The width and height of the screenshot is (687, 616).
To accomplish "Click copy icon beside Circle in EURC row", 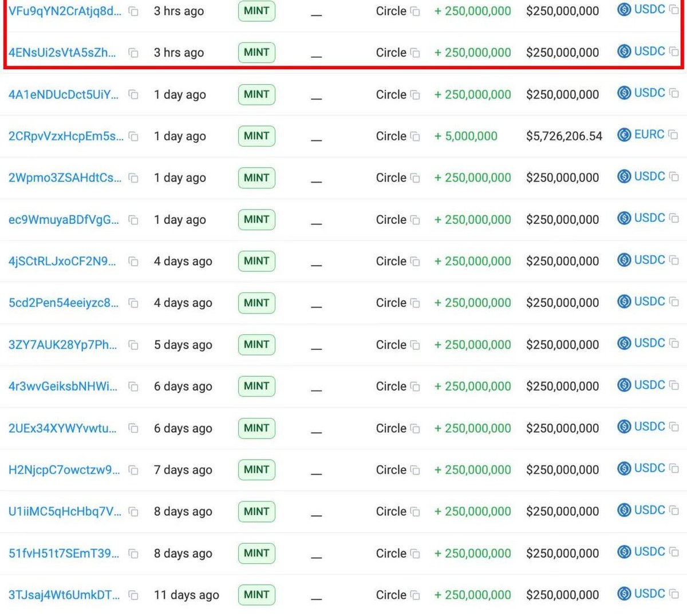I will [x=415, y=137].
